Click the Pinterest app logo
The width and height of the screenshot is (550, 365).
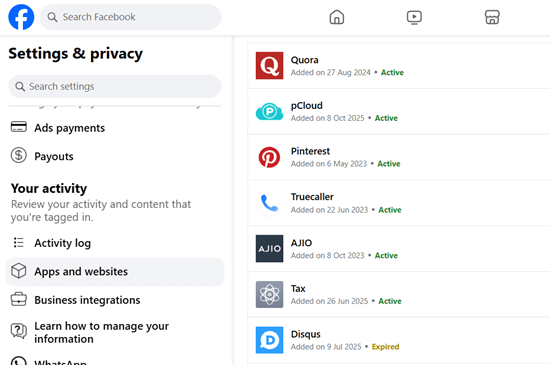[x=269, y=157]
